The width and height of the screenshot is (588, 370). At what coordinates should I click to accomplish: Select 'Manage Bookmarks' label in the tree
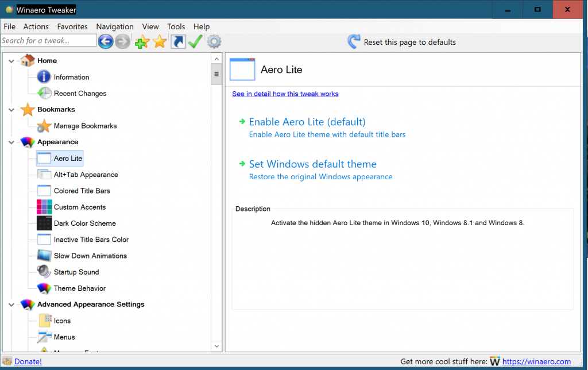[x=85, y=126]
